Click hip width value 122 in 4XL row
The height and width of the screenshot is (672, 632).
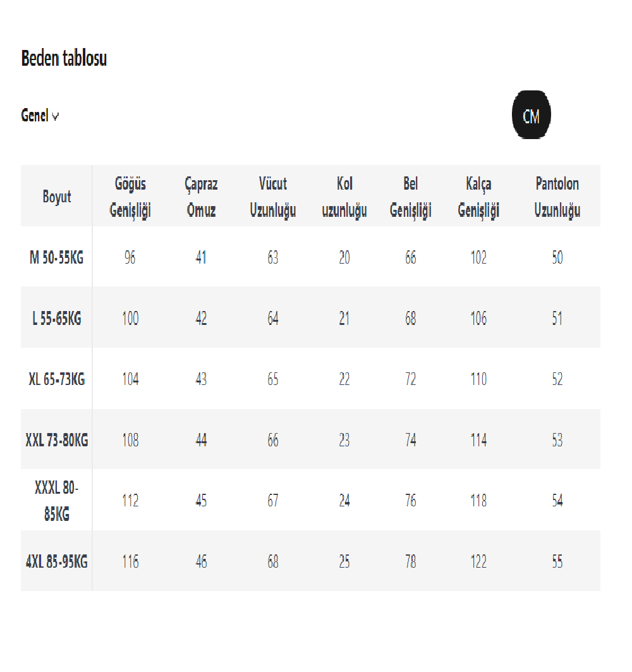[x=478, y=561]
